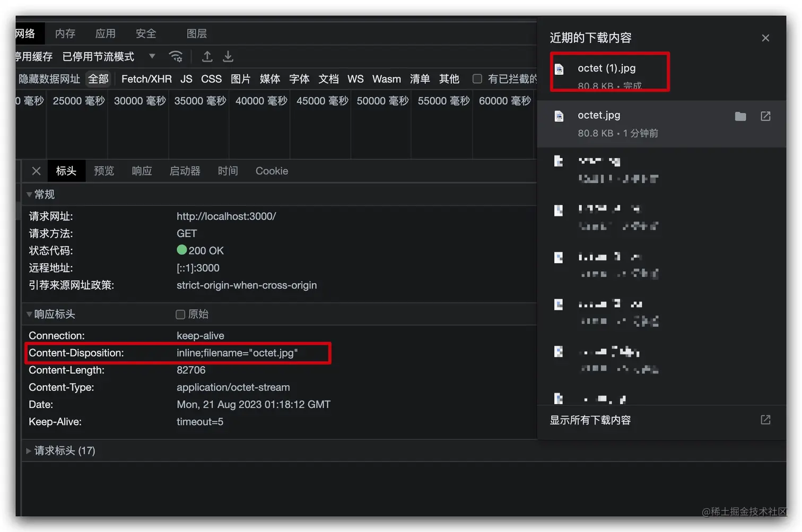Show octet.jpg in folder via folder icon
The image size is (802, 532).
740,116
